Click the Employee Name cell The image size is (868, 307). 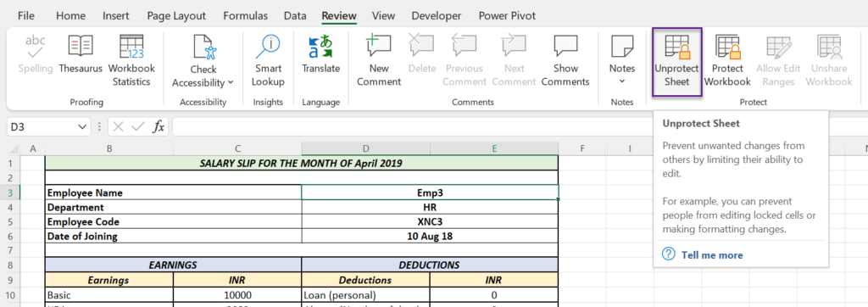[173, 193]
